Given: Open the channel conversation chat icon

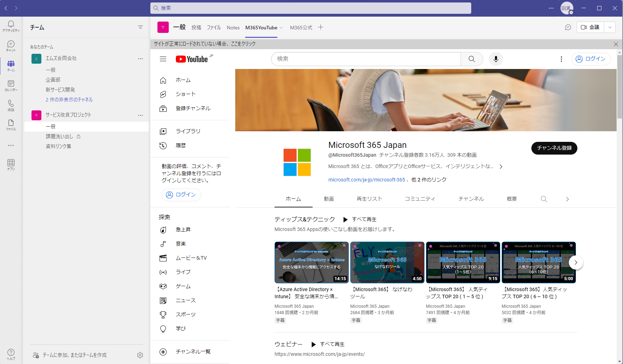Looking at the screenshot, I should coord(568,27).
